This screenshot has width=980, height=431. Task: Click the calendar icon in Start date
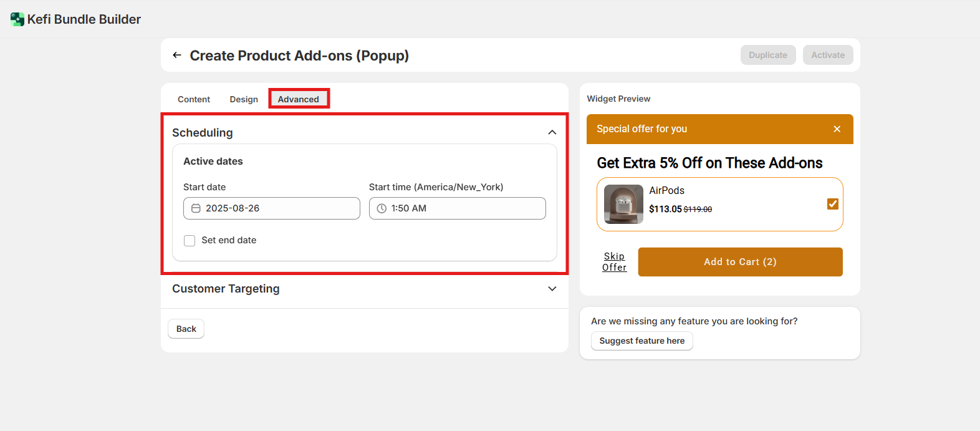point(196,208)
